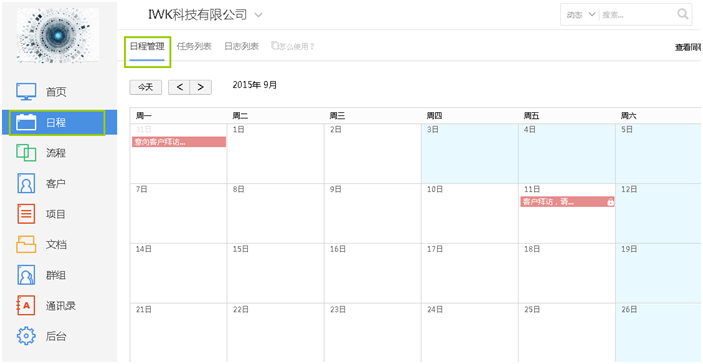Switch to the 日志列表 tab
The height and width of the screenshot is (364, 703).
[242, 47]
